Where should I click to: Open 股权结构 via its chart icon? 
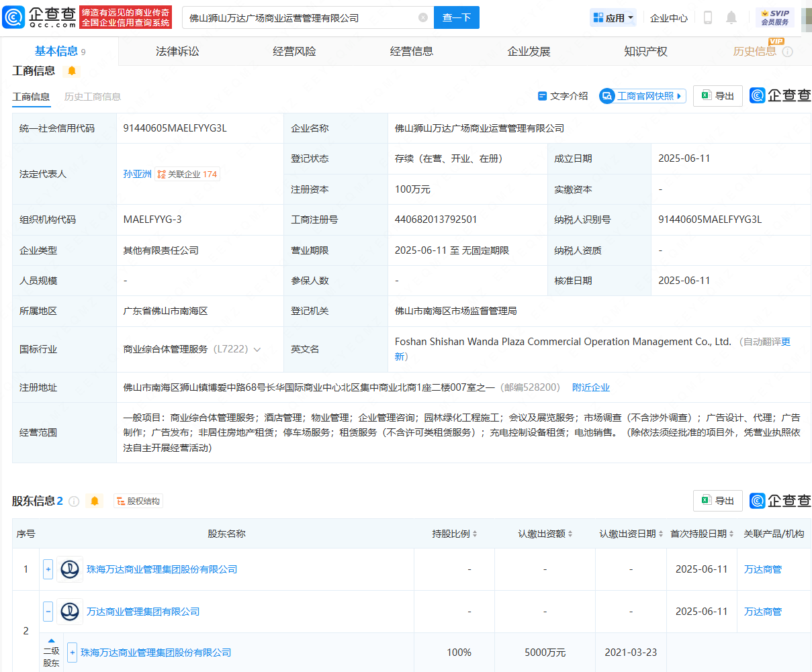120,500
